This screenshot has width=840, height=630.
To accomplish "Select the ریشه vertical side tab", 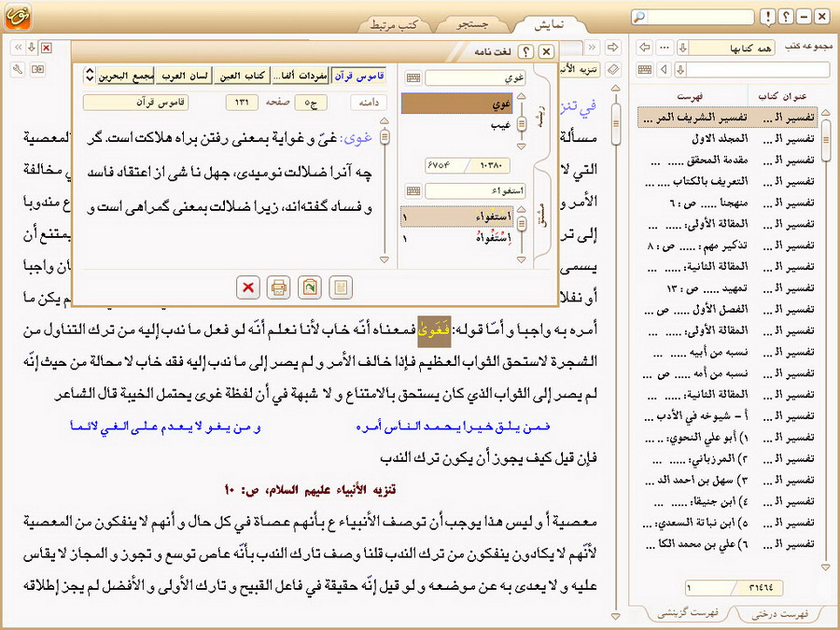I will 542,115.
